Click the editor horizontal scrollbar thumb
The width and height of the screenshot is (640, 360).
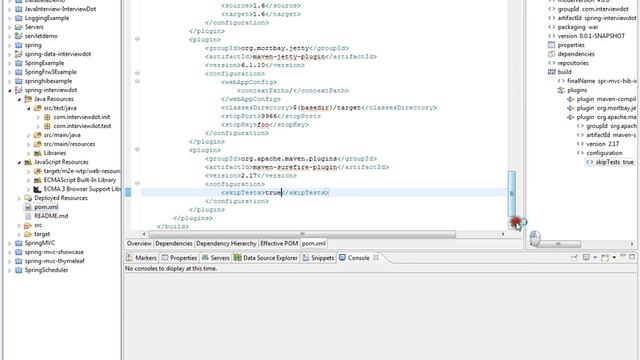tap(302, 234)
